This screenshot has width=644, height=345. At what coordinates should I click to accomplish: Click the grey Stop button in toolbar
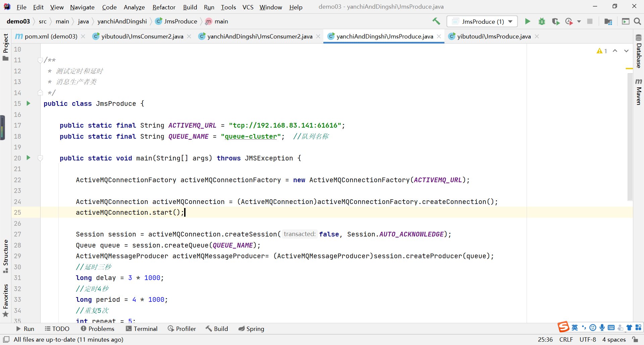pos(590,21)
